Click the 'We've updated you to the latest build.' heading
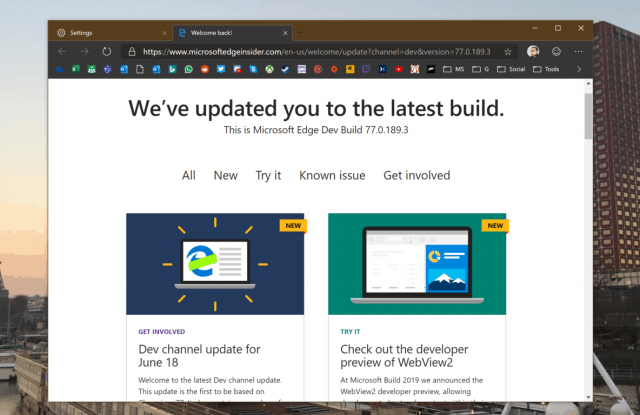Viewport: 640px width, 415px height. pyautogui.click(x=316, y=109)
